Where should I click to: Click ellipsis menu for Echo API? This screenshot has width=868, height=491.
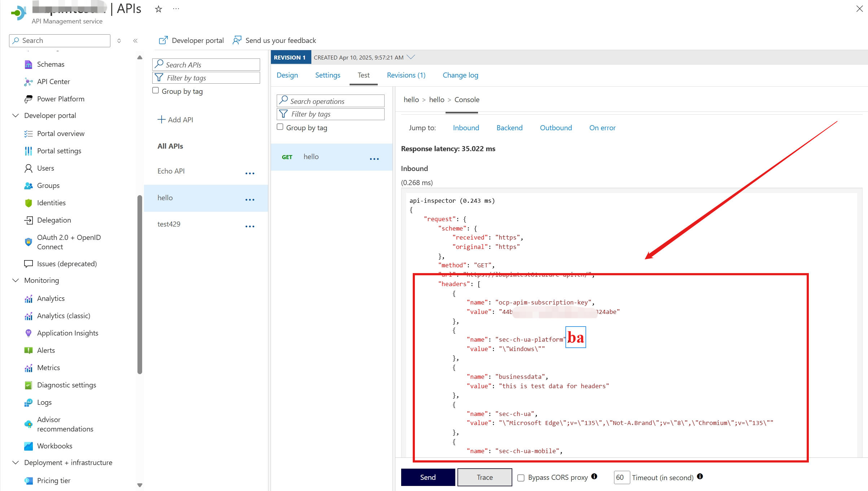(x=250, y=174)
